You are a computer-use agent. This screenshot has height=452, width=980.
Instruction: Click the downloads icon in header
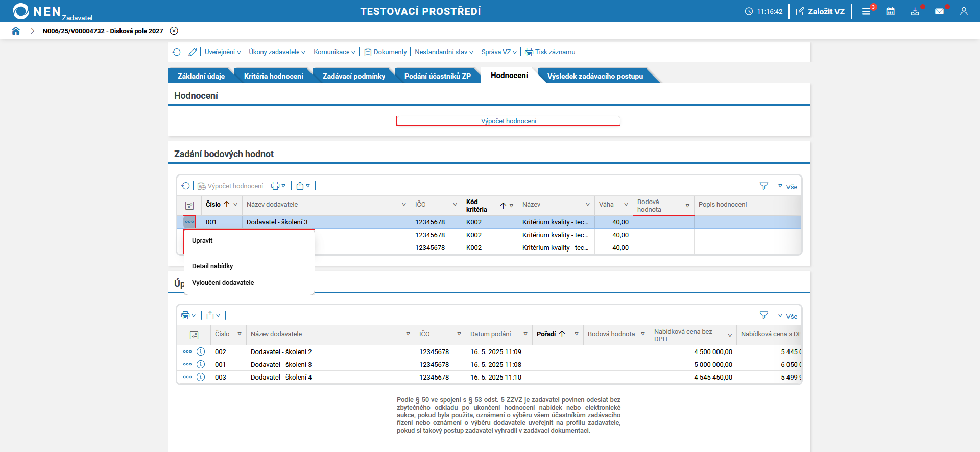click(x=915, y=11)
